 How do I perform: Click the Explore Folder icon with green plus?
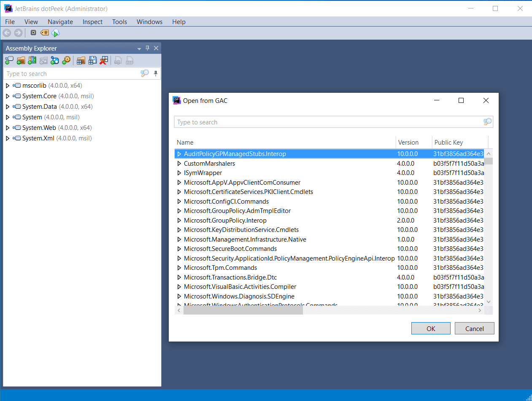tap(21, 61)
